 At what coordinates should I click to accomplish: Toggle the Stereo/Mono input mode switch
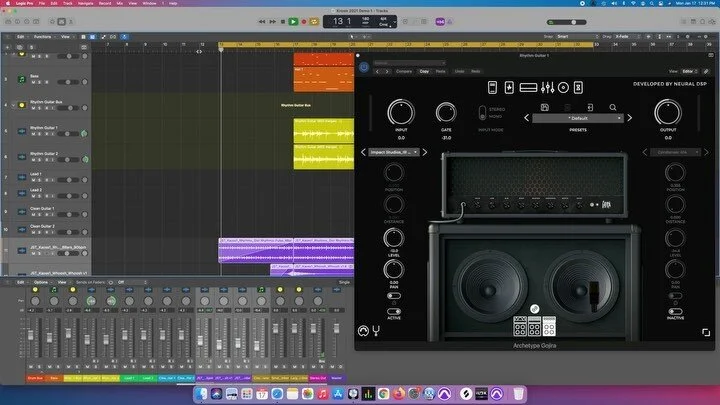[482, 112]
